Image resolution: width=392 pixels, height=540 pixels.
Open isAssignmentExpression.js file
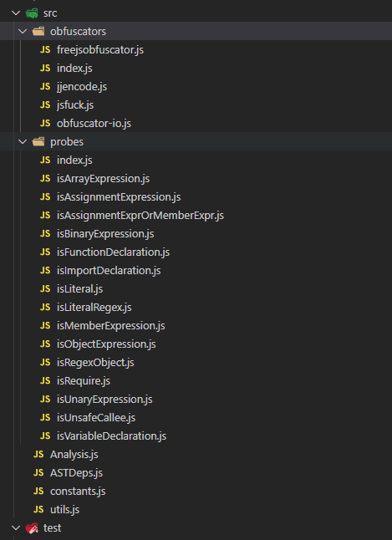(x=119, y=197)
